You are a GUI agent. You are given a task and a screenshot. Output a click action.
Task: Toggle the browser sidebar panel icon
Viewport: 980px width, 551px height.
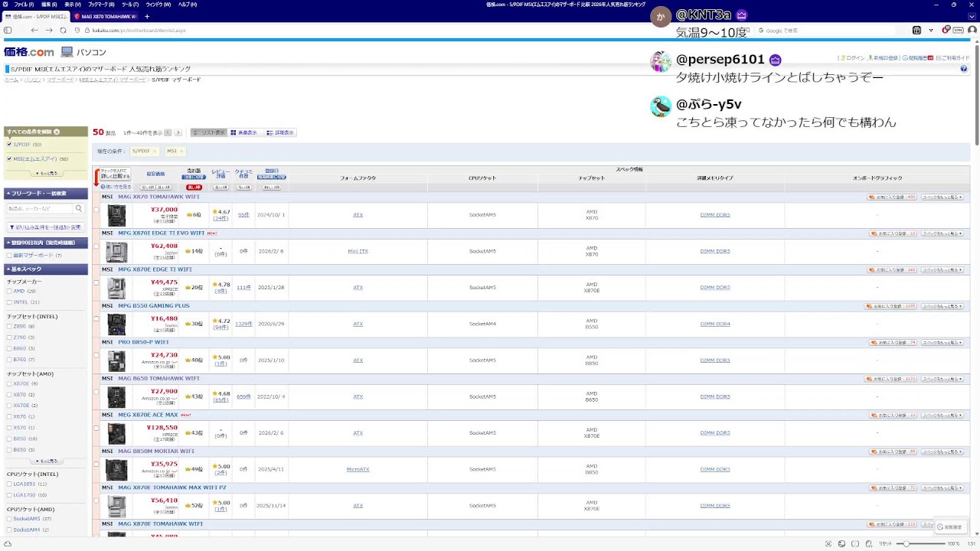8,30
